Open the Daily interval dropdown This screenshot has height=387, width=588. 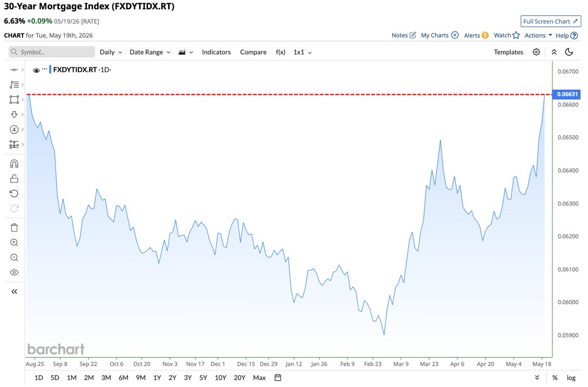(x=111, y=52)
